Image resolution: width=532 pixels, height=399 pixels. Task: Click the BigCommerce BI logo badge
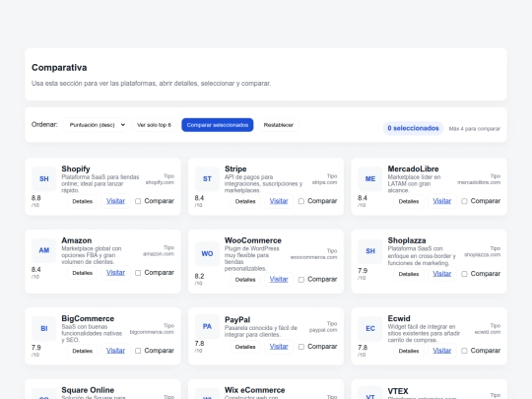pyautogui.click(x=43, y=328)
